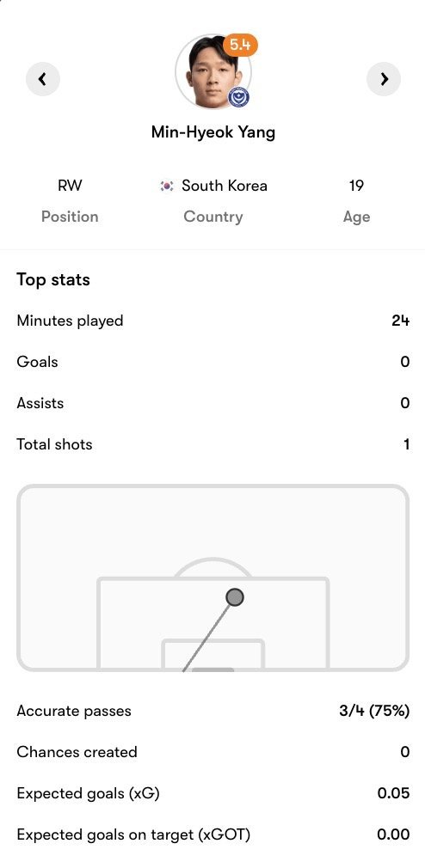The height and width of the screenshot is (868, 425).
Task: Click the South Korea country label
Action: click(x=225, y=186)
